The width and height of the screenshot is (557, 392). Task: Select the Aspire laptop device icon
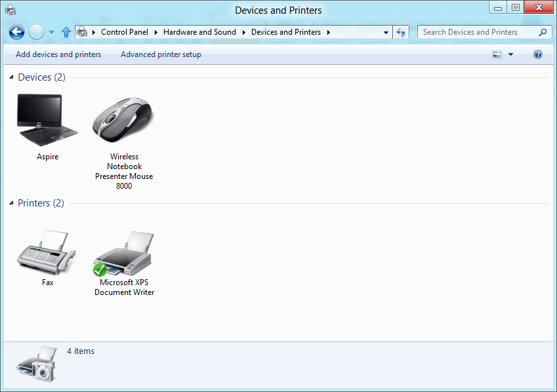(x=47, y=120)
